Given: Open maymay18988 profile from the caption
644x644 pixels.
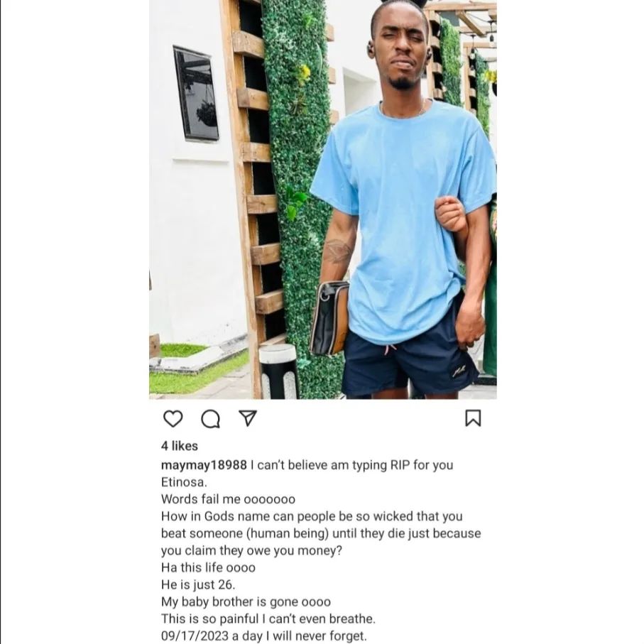Looking at the screenshot, I should (x=204, y=465).
